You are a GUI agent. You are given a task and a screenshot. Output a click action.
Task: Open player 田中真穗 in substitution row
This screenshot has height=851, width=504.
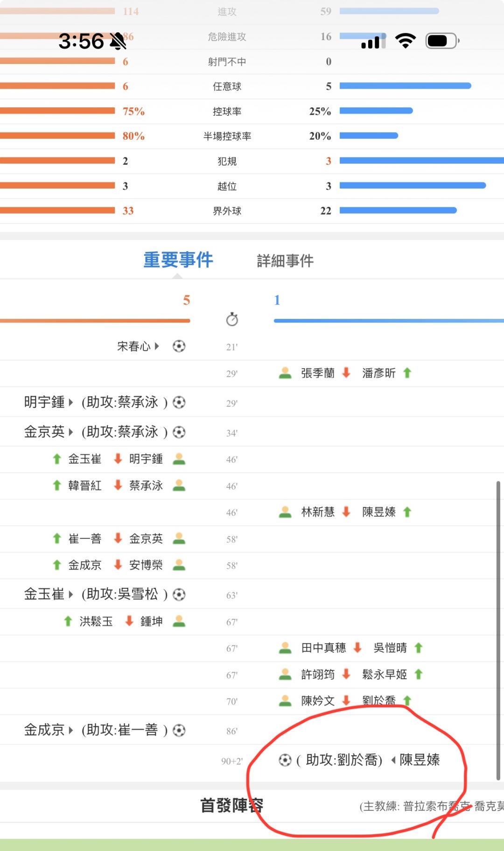tap(323, 648)
